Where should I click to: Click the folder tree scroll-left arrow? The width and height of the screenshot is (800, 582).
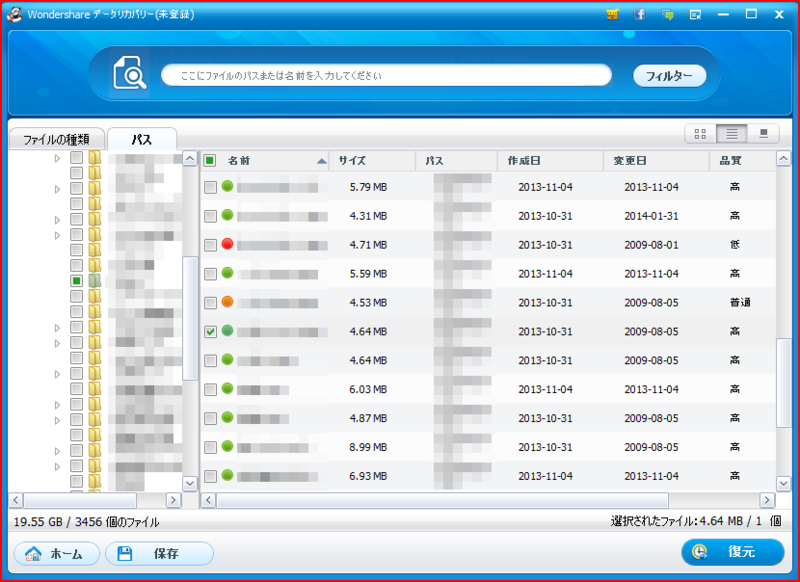tap(16, 500)
